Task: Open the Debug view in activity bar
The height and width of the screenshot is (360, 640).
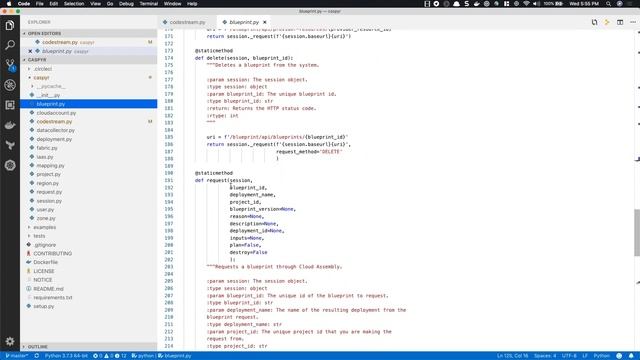Action: click(x=10, y=85)
